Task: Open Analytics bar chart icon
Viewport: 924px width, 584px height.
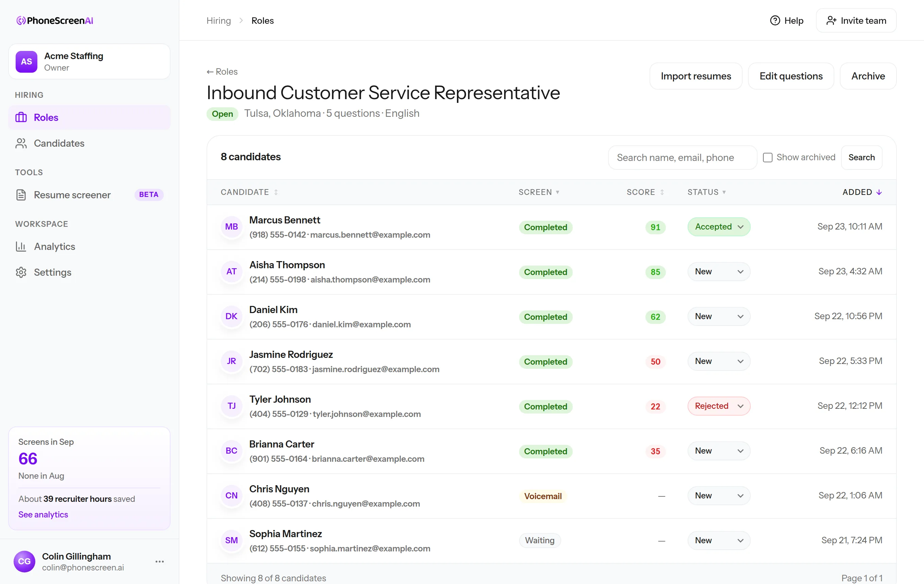Action: 21,246
